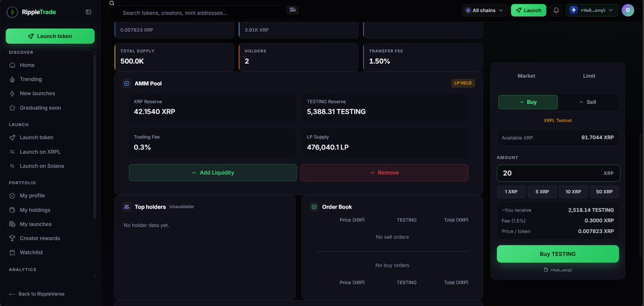Click the Holders count 2 card
Image resolution: width=644 pixels, height=306 pixels.
[298, 57]
